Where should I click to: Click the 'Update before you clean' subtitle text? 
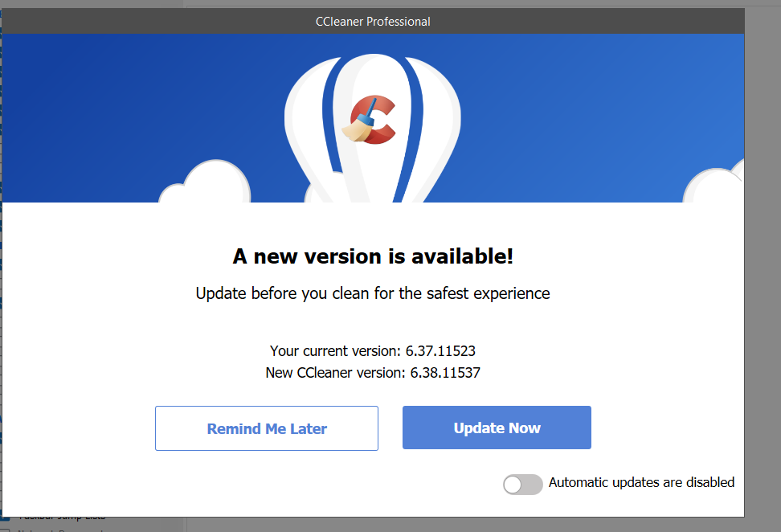click(x=373, y=293)
